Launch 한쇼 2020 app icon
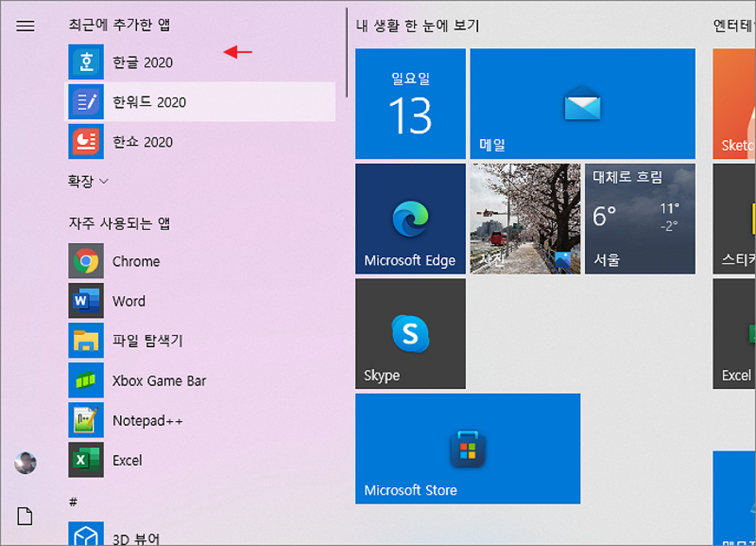Screen dimensions: 756x546 pos(86,142)
